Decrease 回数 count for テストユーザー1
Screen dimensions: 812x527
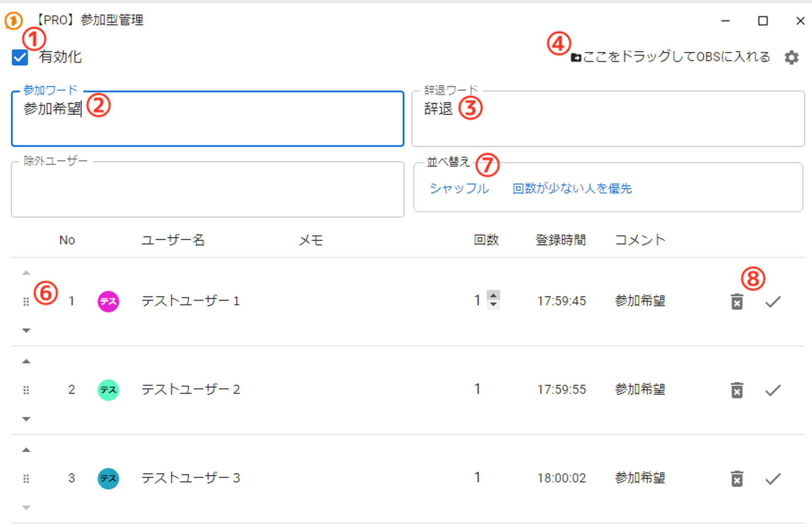coord(493,305)
